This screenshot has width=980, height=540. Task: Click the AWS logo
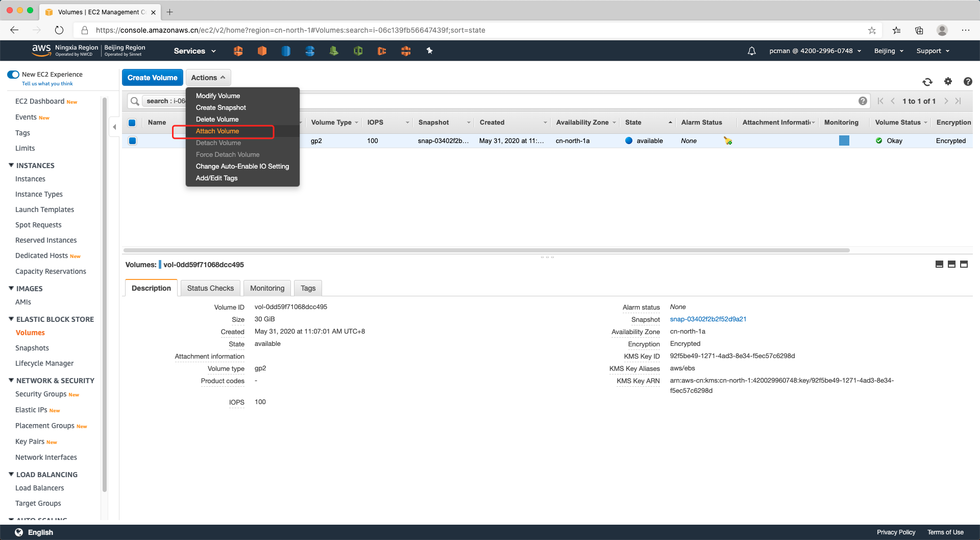(41, 50)
